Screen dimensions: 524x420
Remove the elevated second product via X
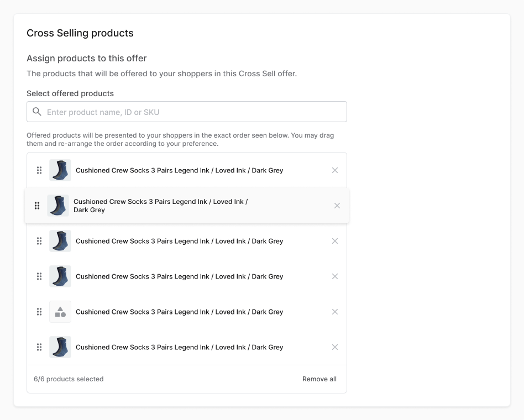337,206
